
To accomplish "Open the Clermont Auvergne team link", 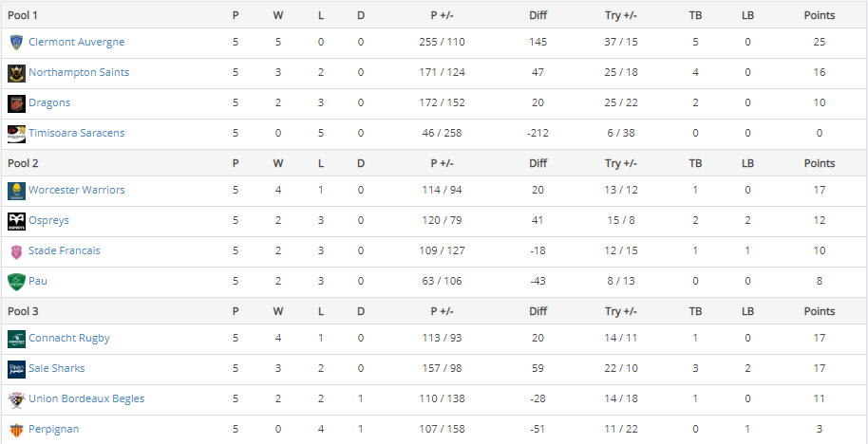I will tap(76, 43).
